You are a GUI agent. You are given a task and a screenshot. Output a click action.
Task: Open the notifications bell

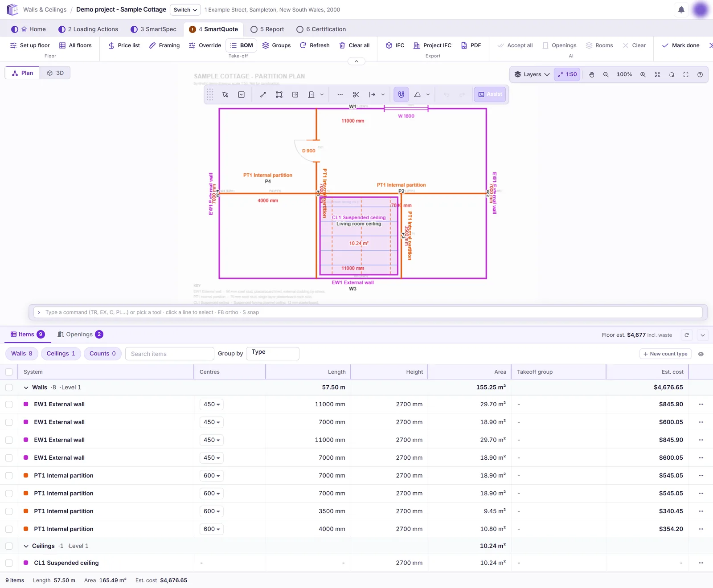tap(681, 10)
